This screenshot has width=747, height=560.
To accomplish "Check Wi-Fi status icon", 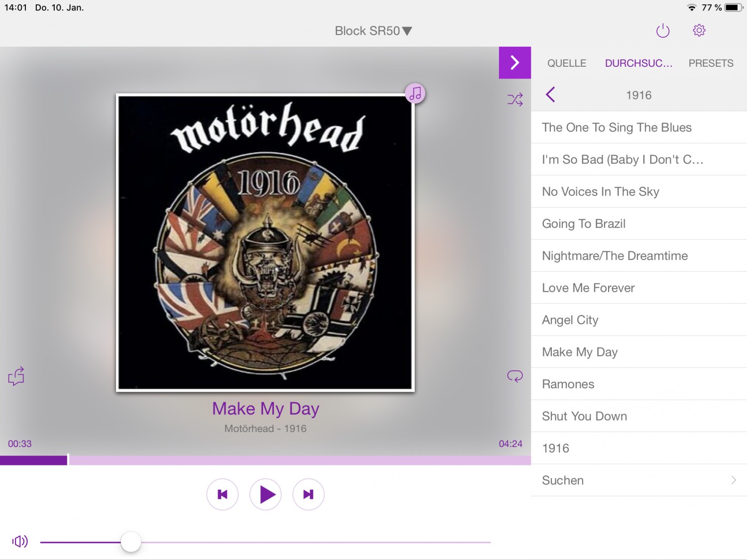I will coord(692,7).
